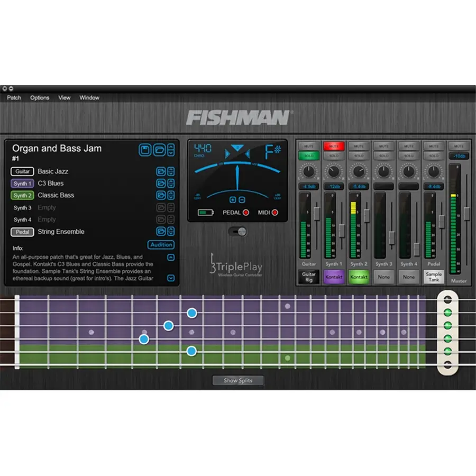This screenshot has width=476, height=476.
Task: Open the load patch folder icon
Action: tap(159, 150)
